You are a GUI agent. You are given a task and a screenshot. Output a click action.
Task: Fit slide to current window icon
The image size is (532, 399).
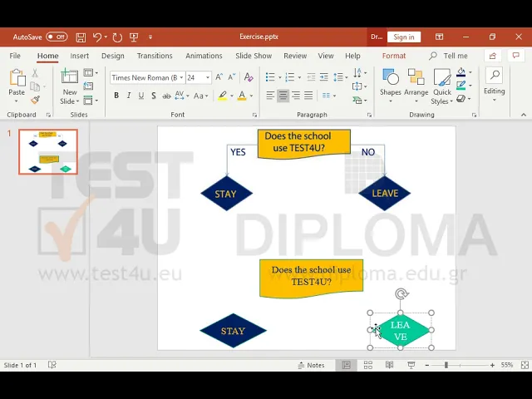pyautogui.click(x=525, y=365)
